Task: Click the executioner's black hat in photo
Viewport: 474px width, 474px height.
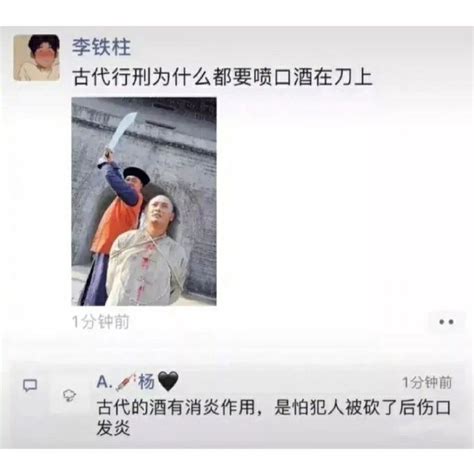Action: point(136,175)
